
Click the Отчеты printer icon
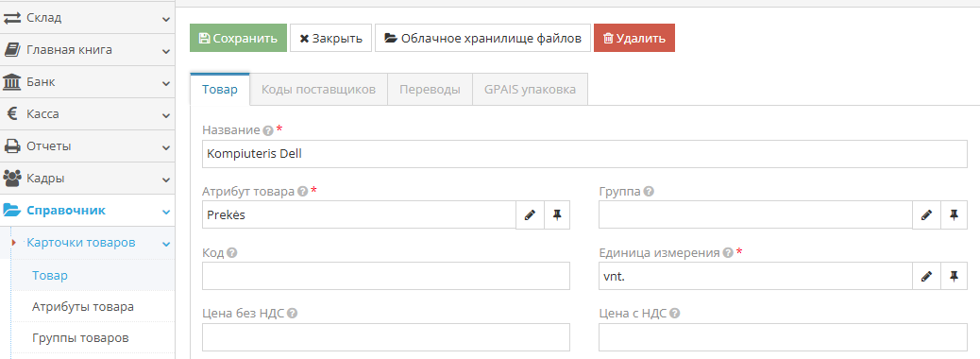tap(12, 147)
